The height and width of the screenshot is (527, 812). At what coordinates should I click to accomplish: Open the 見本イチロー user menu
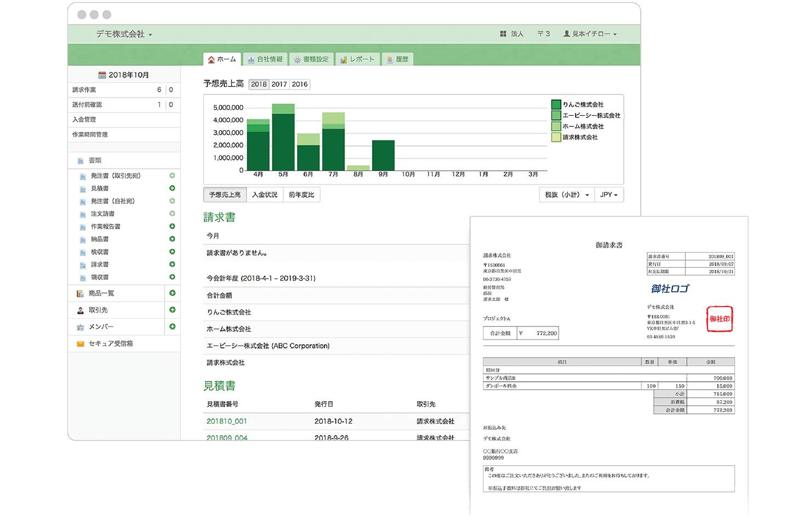coord(590,34)
